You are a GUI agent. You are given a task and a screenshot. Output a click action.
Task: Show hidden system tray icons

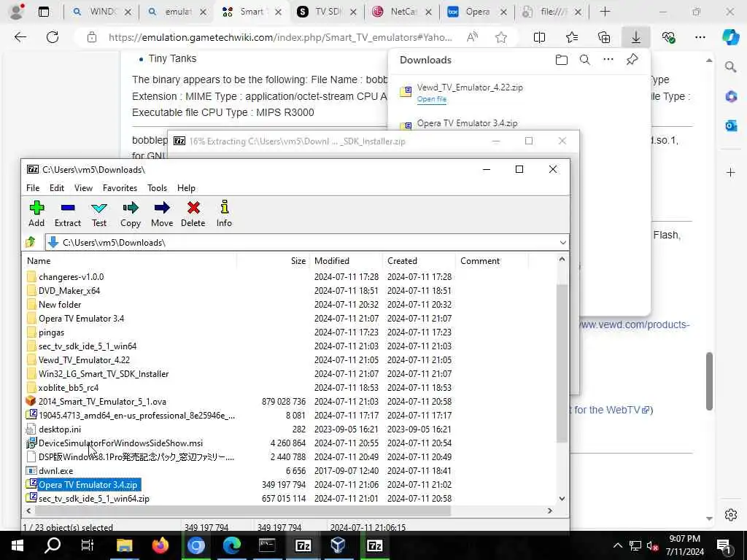pos(617,545)
